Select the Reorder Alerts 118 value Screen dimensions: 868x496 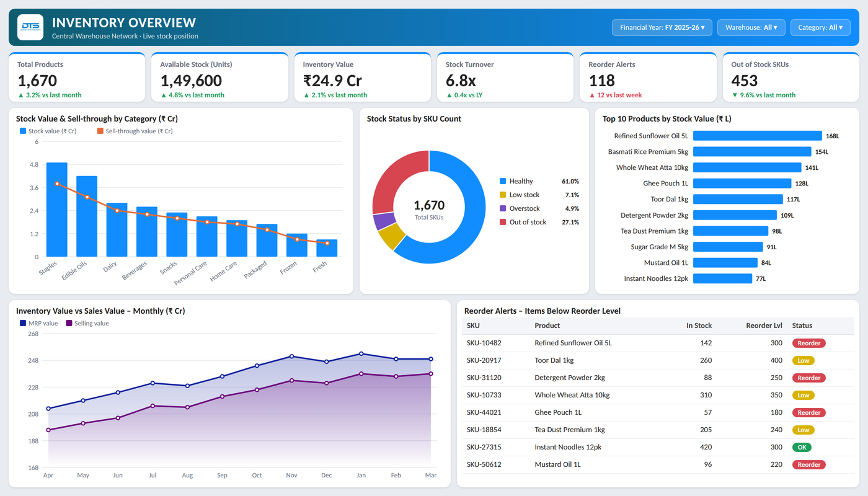tap(602, 81)
